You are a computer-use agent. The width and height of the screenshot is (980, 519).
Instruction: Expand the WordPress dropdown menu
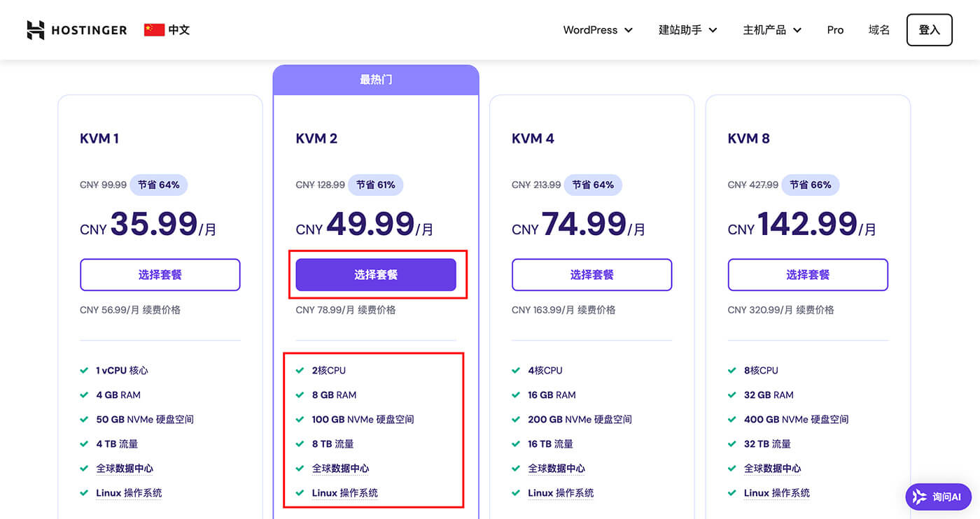click(x=598, y=30)
